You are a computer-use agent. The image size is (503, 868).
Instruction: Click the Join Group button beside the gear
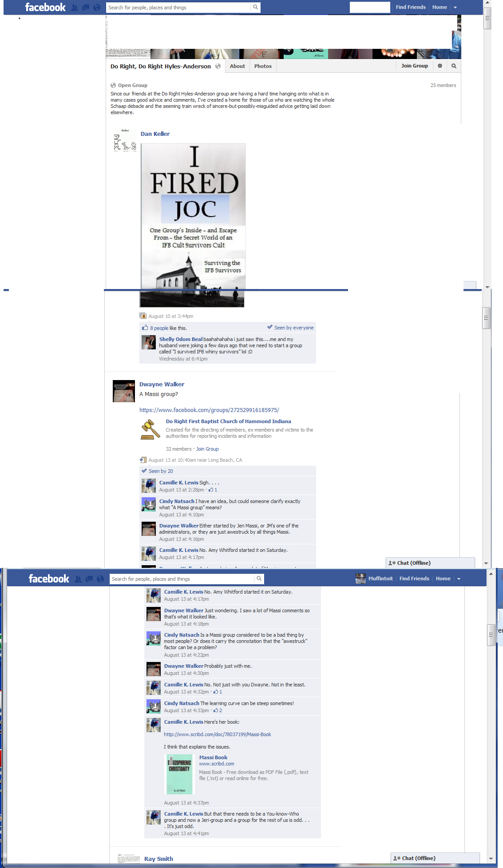point(414,66)
